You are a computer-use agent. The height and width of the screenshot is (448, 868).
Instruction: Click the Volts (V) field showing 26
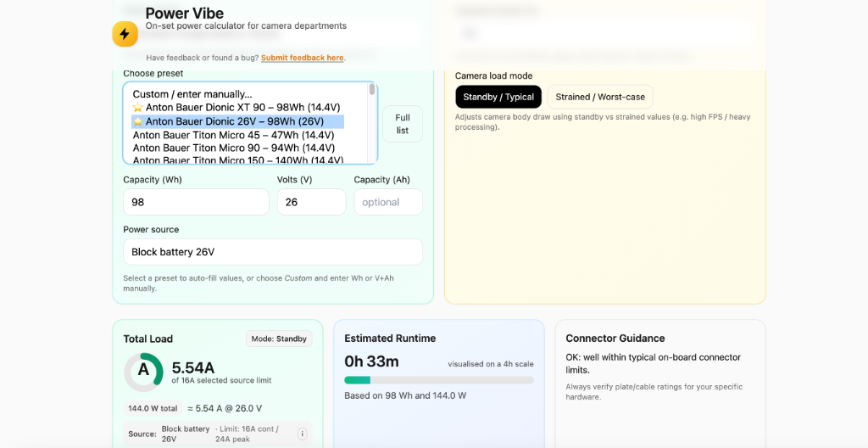click(312, 203)
